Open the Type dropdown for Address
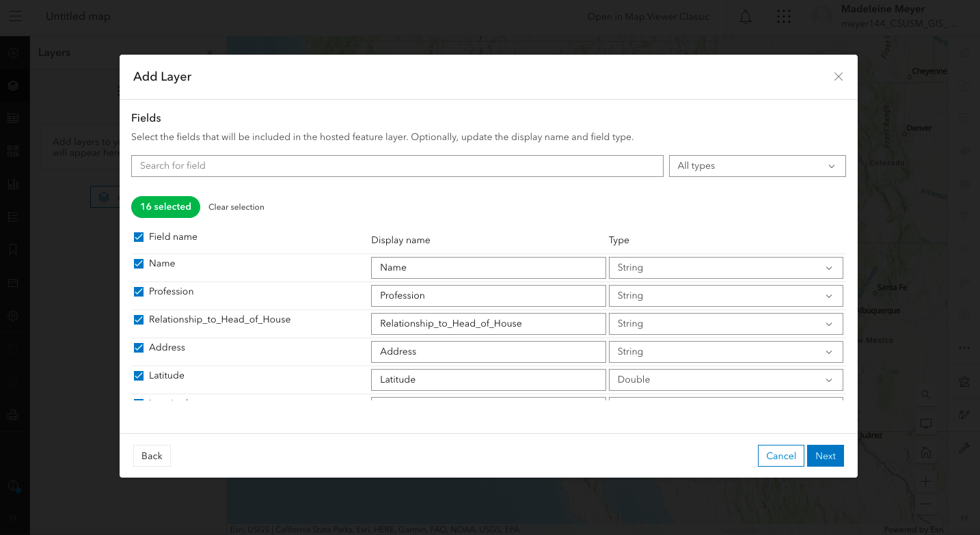This screenshot has height=535, width=980. (726, 352)
